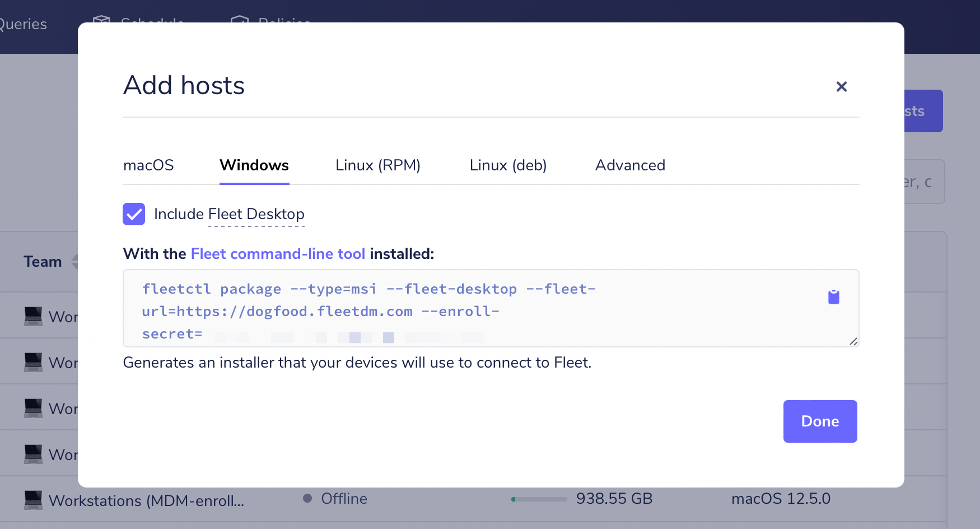Click the 938.55 GB disk space value
980x529 pixels.
614,499
